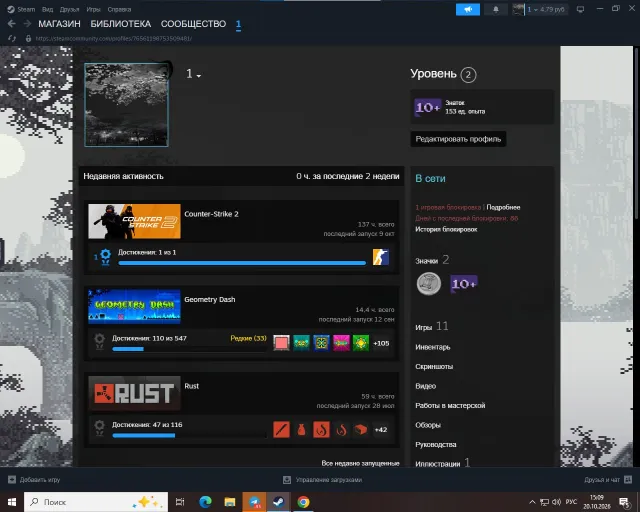This screenshot has height=512, width=640.
Task: Open the purple 10+ badge in the level panel
Action: coord(428,107)
